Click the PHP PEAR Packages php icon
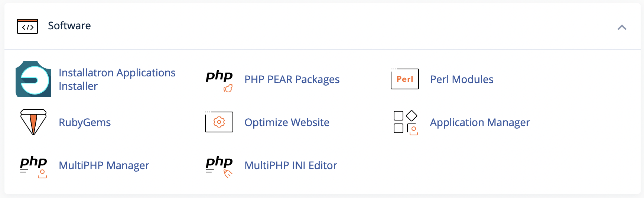This screenshot has height=198, width=644. click(x=219, y=80)
